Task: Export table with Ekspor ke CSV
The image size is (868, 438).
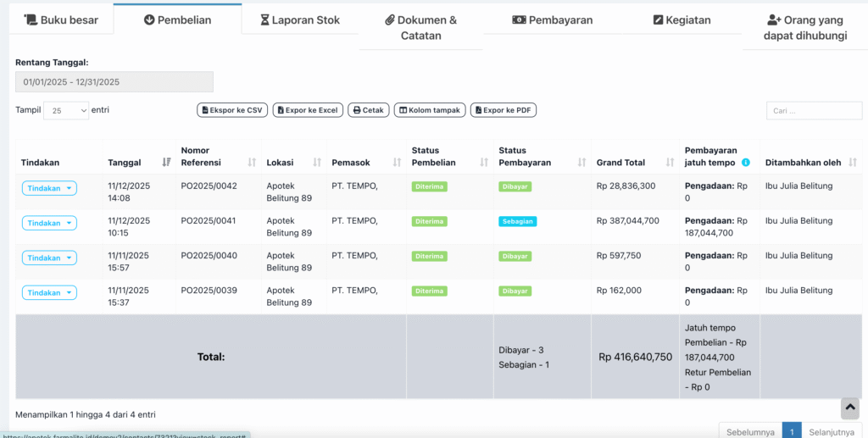Action: [231, 110]
